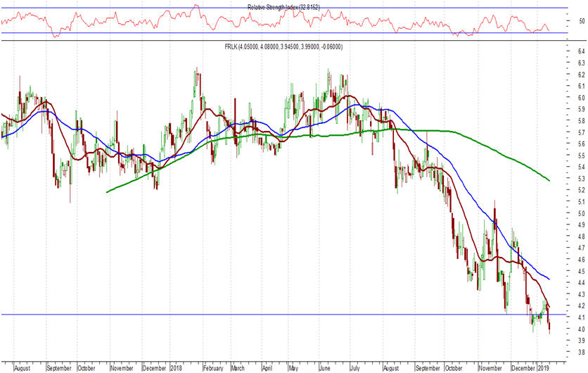Select February on the date axis
Image resolution: width=588 pixels, height=373 pixels.
pyautogui.click(x=212, y=367)
